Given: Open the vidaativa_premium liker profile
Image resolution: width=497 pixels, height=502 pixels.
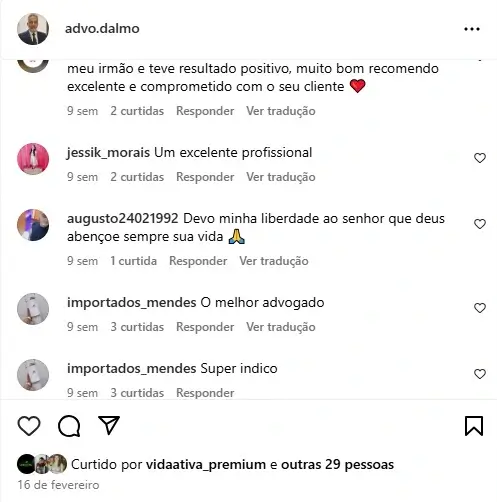Looking at the screenshot, I should pyautogui.click(x=206, y=464).
